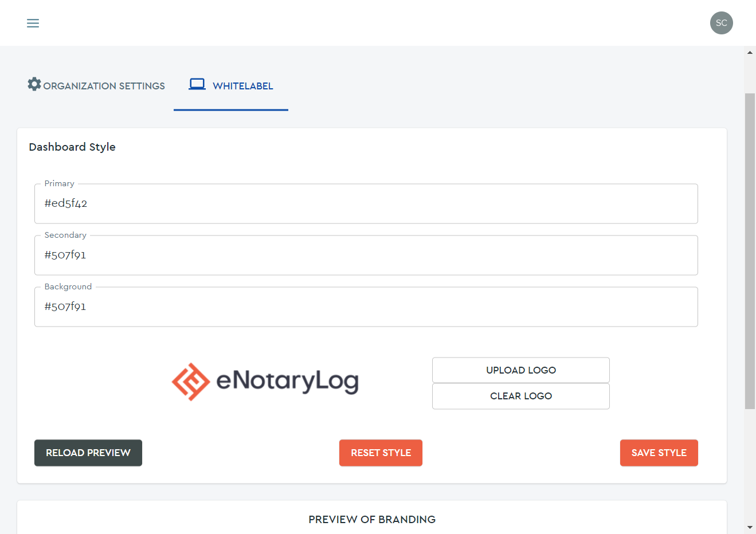756x534 pixels.
Task: Click the Clear Logo button
Action: (520, 396)
